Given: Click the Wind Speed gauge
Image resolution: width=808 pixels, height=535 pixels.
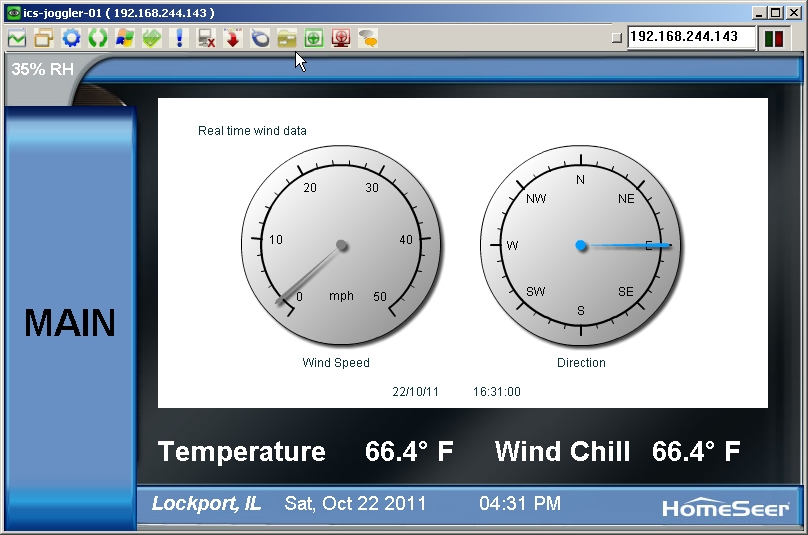Looking at the screenshot, I should coord(341,245).
